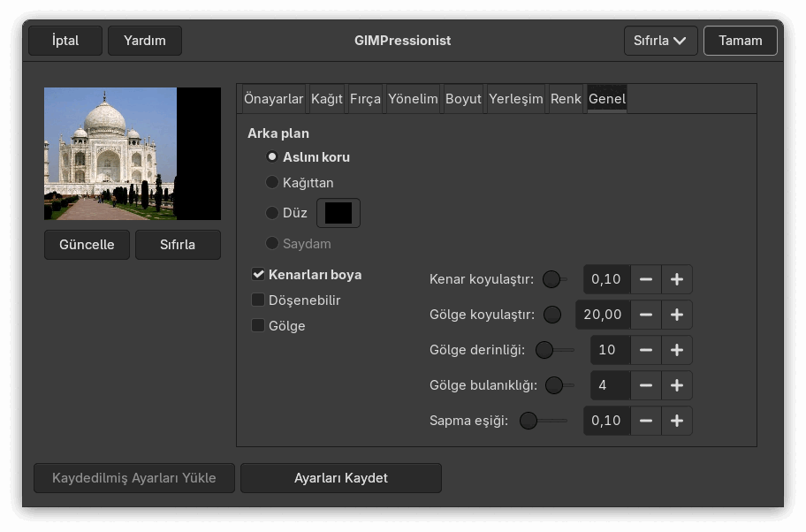Switch to the Kağıt tab
The height and width of the screenshot is (532, 806).
327,99
